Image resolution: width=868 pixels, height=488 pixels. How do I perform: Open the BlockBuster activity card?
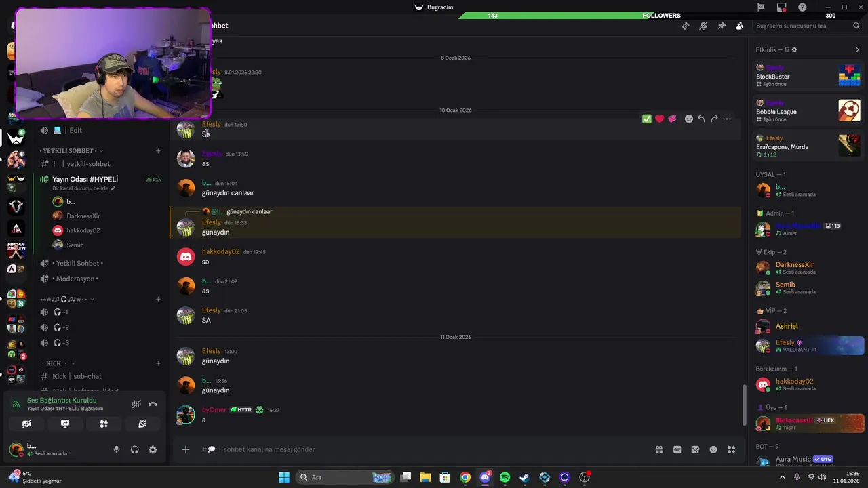tap(808, 76)
